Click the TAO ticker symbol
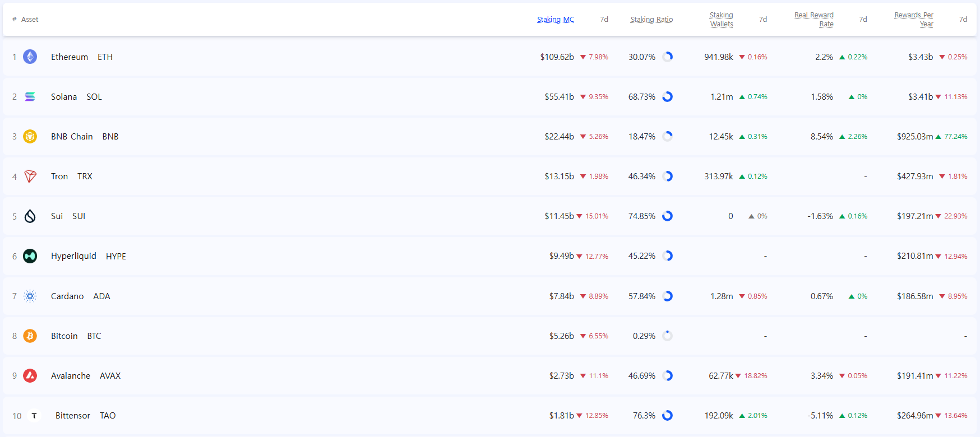This screenshot has height=437, width=980. [x=108, y=416]
